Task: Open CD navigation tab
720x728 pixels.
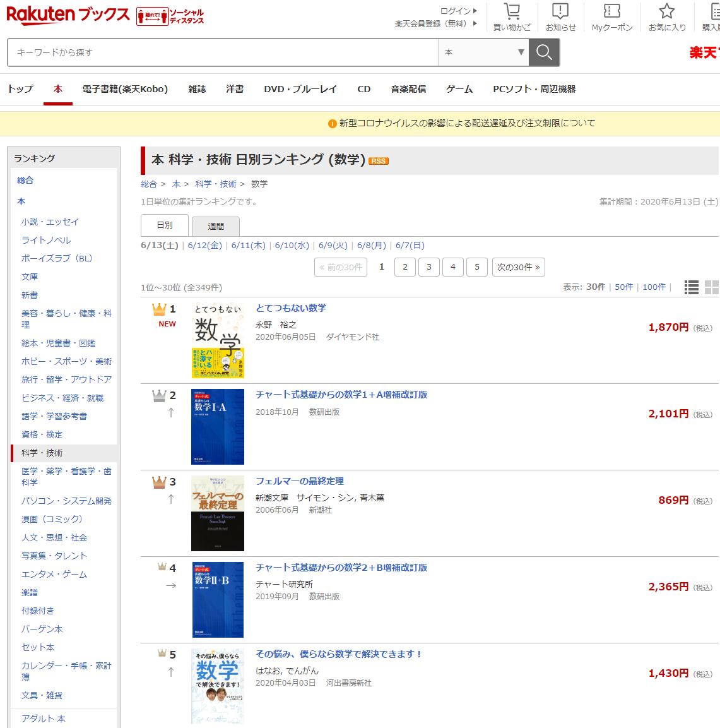Action: pyautogui.click(x=364, y=89)
